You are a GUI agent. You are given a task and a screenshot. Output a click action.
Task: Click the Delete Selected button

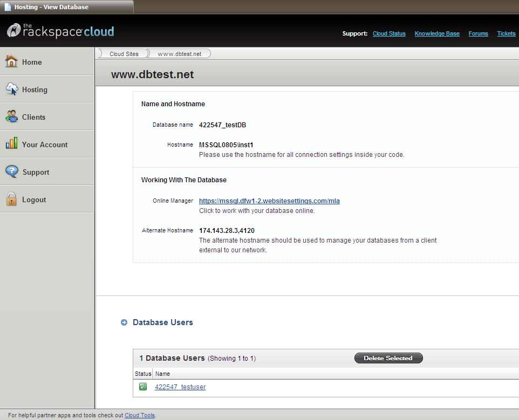pyautogui.click(x=388, y=358)
